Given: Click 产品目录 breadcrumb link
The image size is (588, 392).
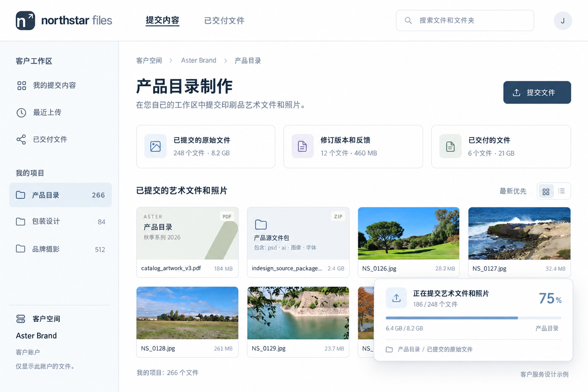Looking at the screenshot, I should (248, 60).
